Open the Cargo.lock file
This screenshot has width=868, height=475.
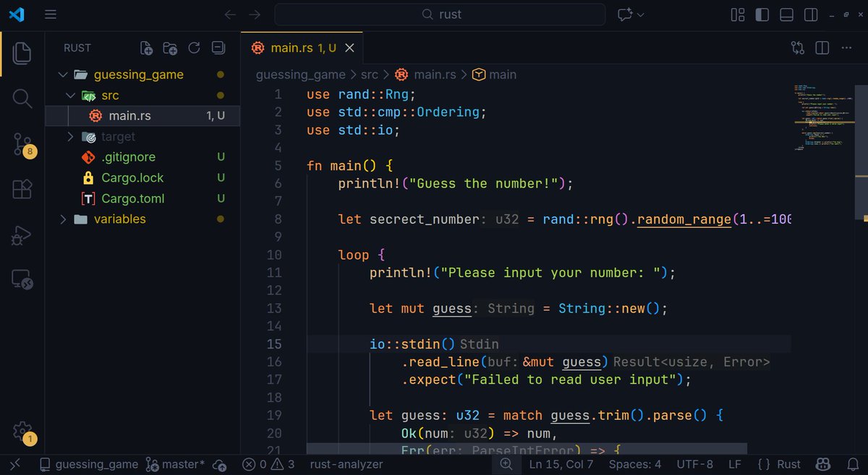(x=142, y=178)
